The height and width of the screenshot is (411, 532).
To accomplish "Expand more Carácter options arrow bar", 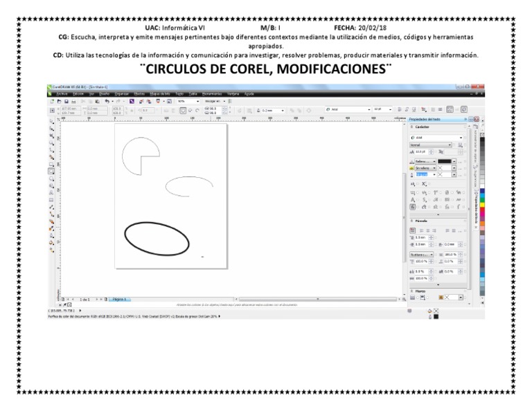I will point(438,214).
